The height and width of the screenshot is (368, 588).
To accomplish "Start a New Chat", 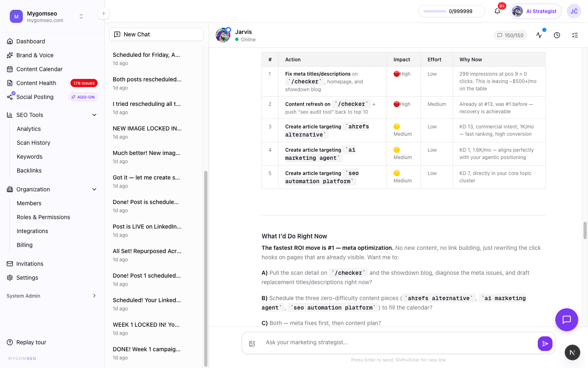I will pyautogui.click(x=156, y=34).
